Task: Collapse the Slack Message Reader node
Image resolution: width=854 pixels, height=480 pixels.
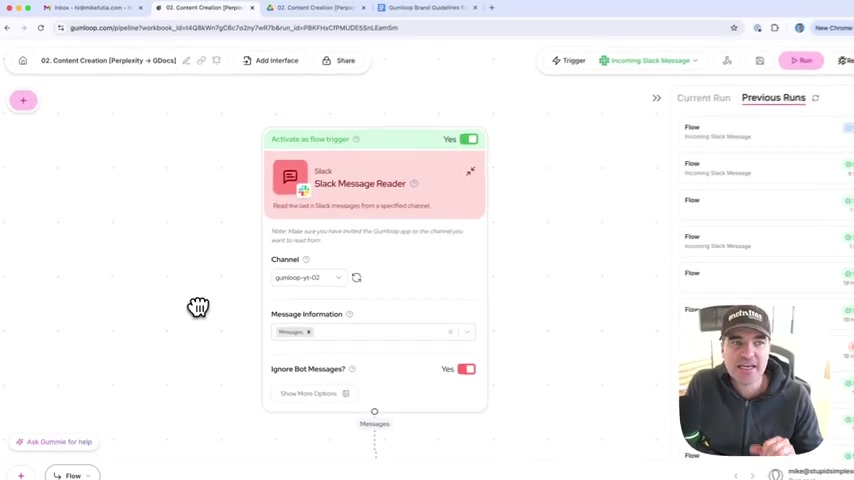Action: [471, 171]
